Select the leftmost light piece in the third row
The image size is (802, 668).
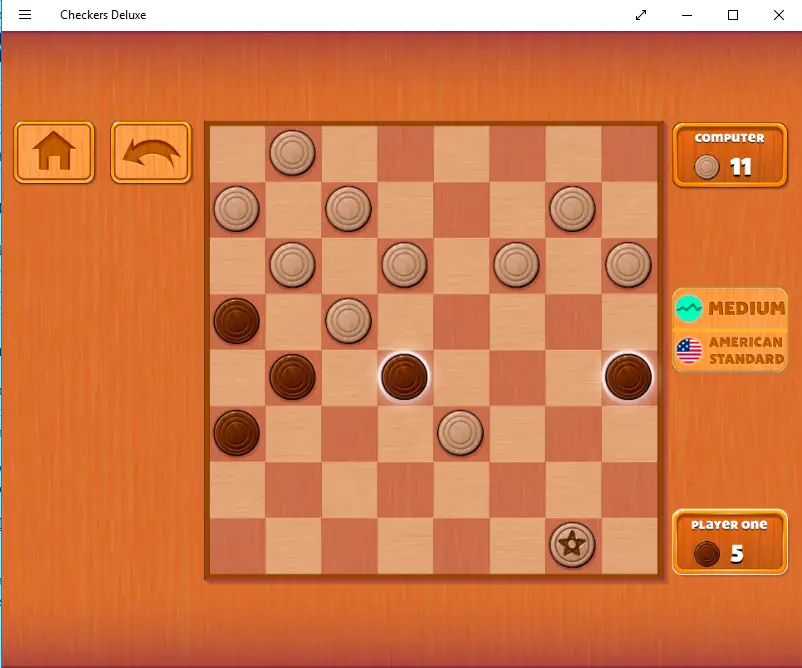pos(292,265)
